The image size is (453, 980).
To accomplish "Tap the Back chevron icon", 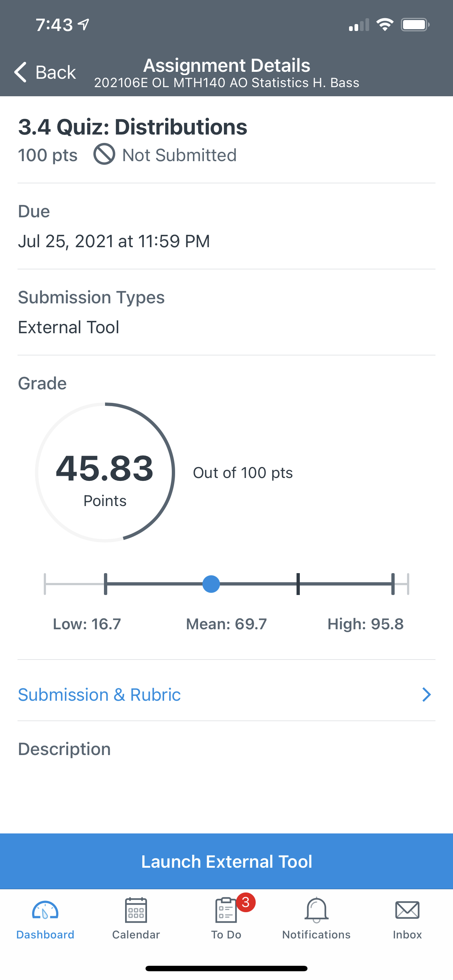I will 20,72.
